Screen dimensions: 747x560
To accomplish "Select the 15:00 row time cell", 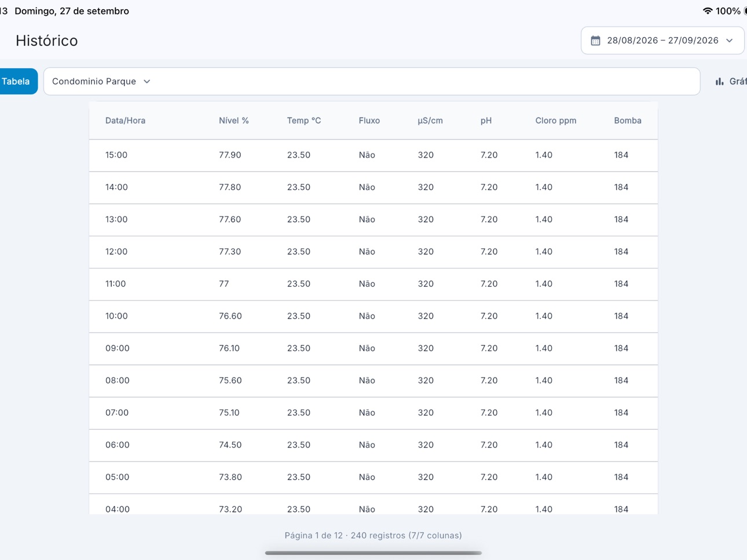I will [116, 155].
